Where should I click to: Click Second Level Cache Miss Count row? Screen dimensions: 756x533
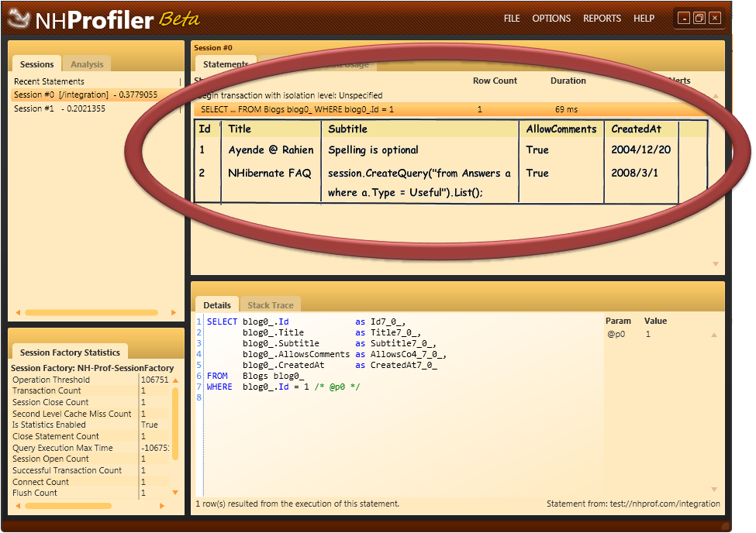pyautogui.click(x=91, y=414)
